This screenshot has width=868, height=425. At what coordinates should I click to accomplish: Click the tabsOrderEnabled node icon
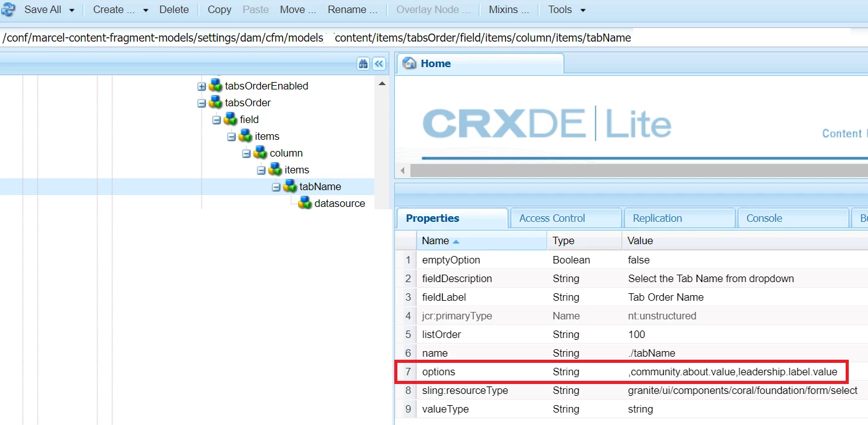pyautogui.click(x=215, y=86)
